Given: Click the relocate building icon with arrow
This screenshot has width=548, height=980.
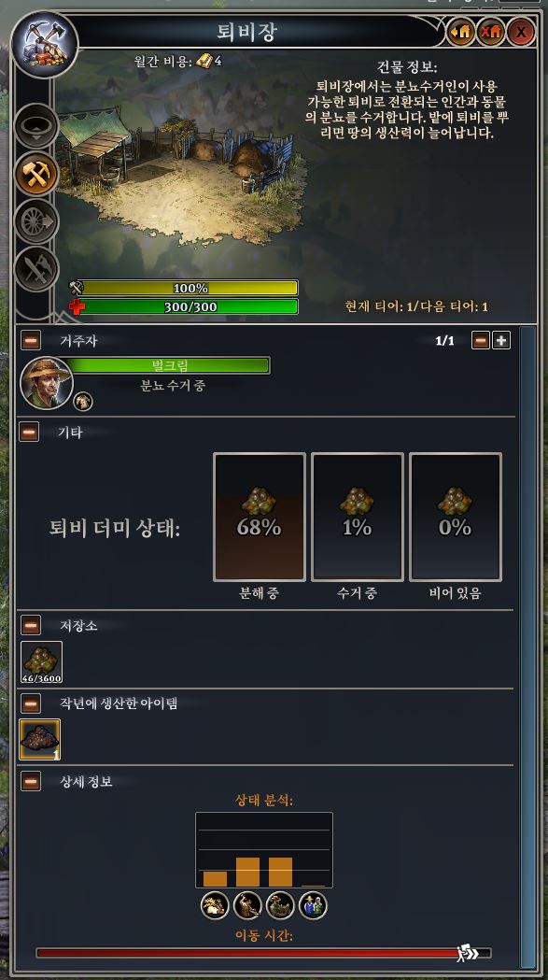Looking at the screenshot, I should 460,31.
